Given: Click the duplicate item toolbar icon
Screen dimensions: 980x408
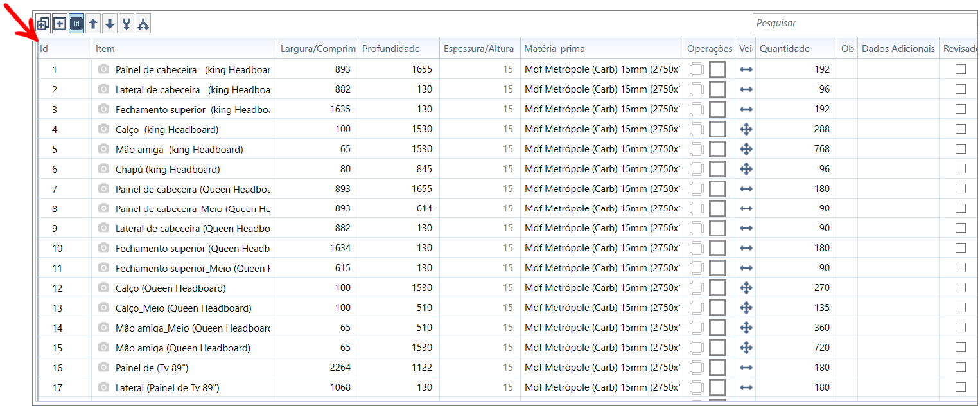Looking at the screenshot, I should coord(43,24).
